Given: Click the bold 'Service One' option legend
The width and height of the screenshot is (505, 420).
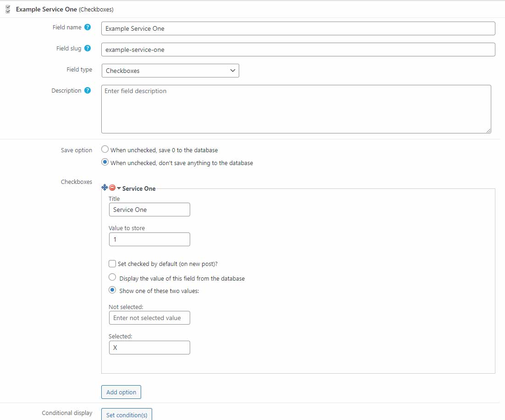Looking at the screenshot, I should pyautogui.click(x=139, y=188).
